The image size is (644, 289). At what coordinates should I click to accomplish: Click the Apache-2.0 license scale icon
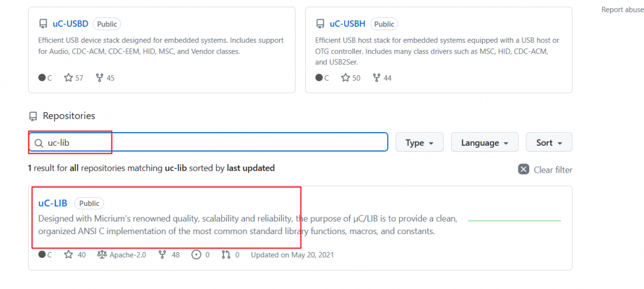coord(102,254)
